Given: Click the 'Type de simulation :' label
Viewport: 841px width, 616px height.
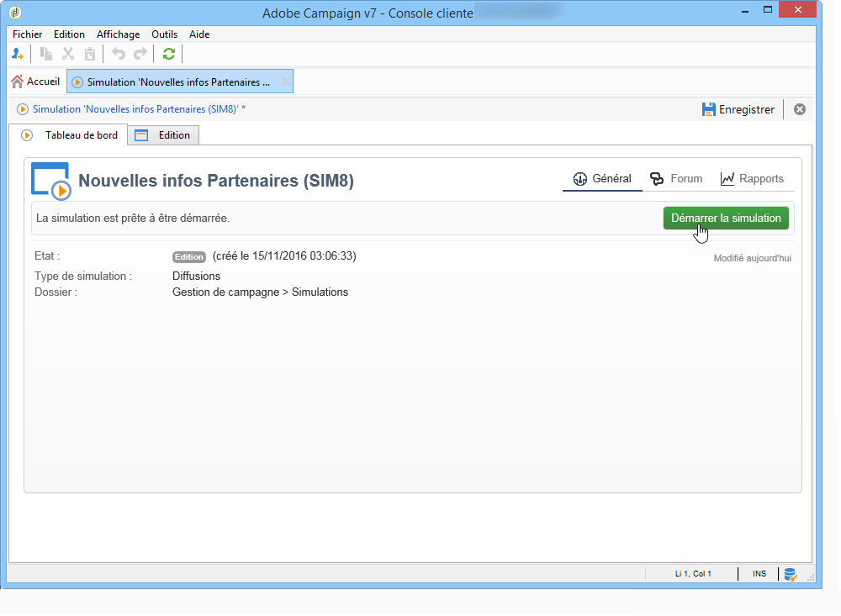Looking at the screenshot, I should tap(83, 276).
